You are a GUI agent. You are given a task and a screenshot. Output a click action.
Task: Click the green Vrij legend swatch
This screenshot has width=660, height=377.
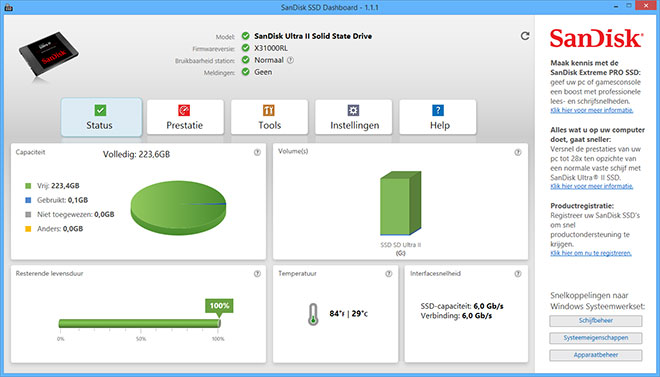point(28,186)
